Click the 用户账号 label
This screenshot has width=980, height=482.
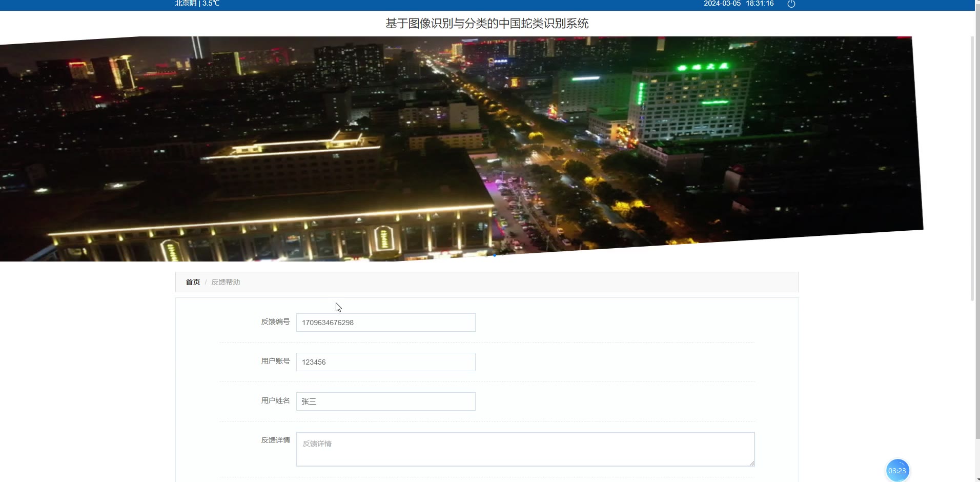[x=276, y=361]
